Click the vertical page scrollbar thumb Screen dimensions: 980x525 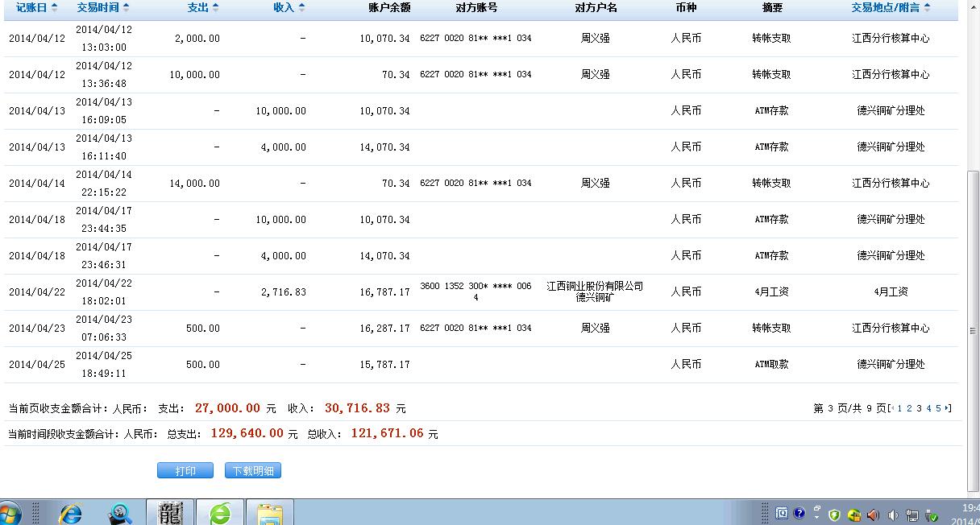[974, 330]
